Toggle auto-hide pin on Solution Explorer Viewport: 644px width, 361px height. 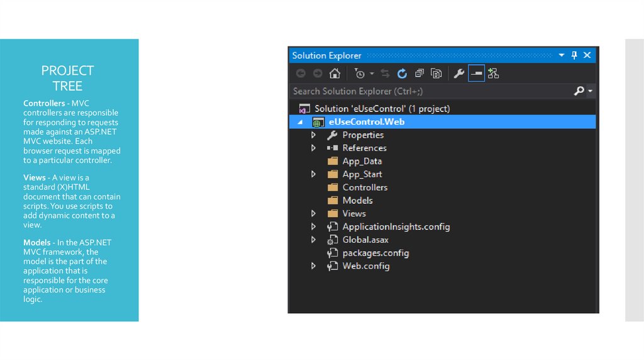coord(574,55)
